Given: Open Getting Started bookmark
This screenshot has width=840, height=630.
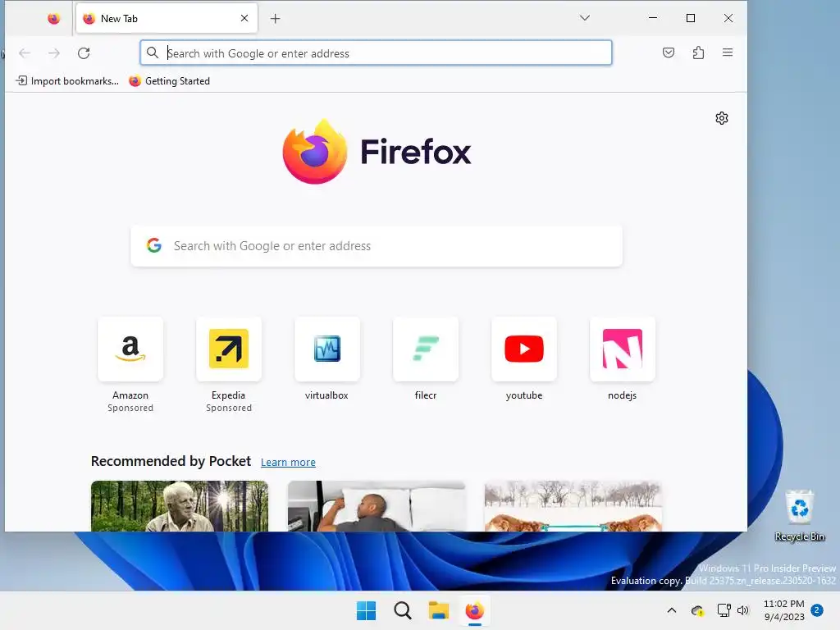Looking at the screenshot, I should tap(169, 81).
